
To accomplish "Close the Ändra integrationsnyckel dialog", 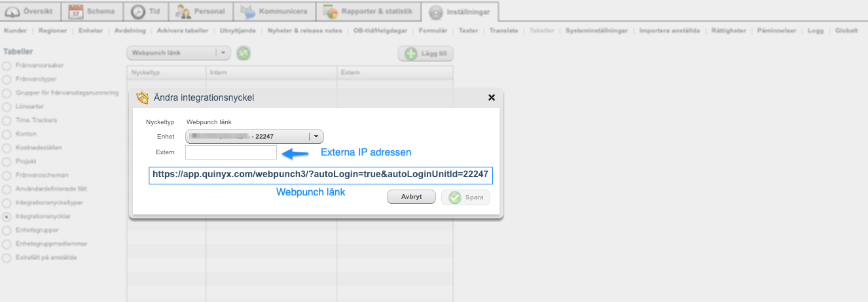I will 492,97.
